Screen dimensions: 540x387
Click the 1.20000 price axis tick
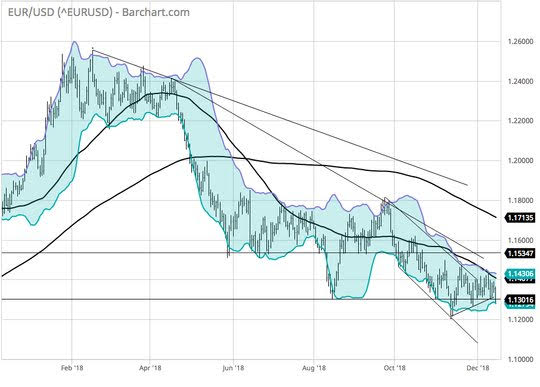520,161
